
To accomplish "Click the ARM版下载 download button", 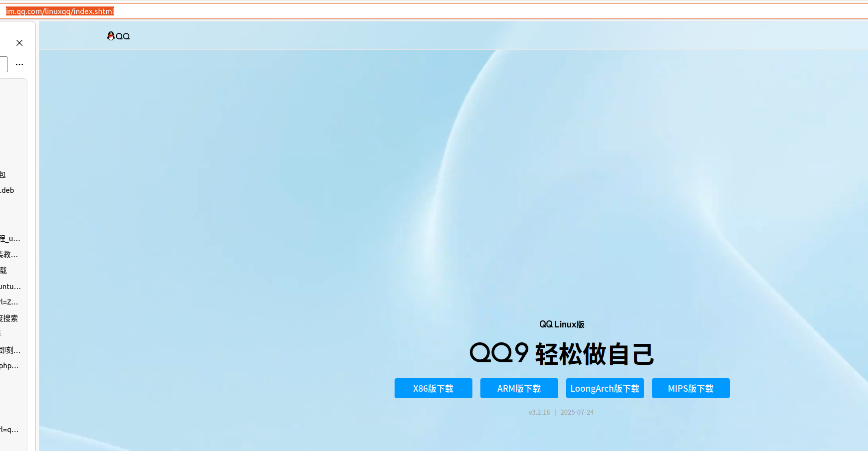I will 519,388.
